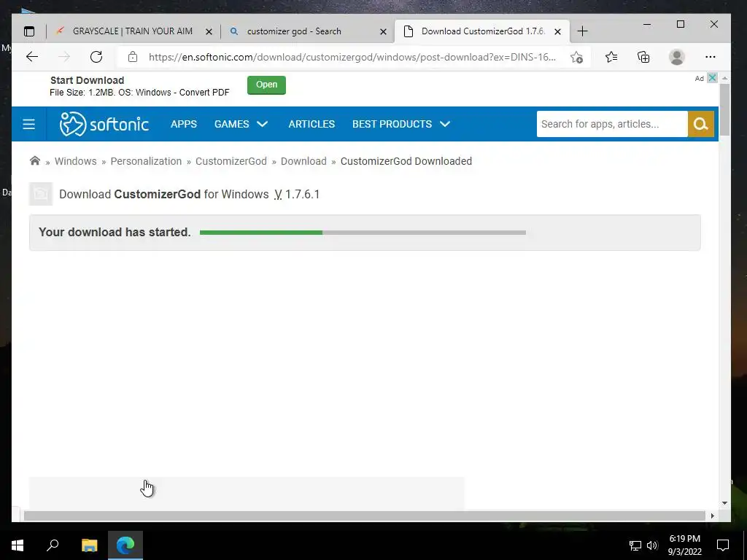The height and width of the screenshot is (560, 747).
Task: Open a new tab with plus
Action: pos(582,31)
